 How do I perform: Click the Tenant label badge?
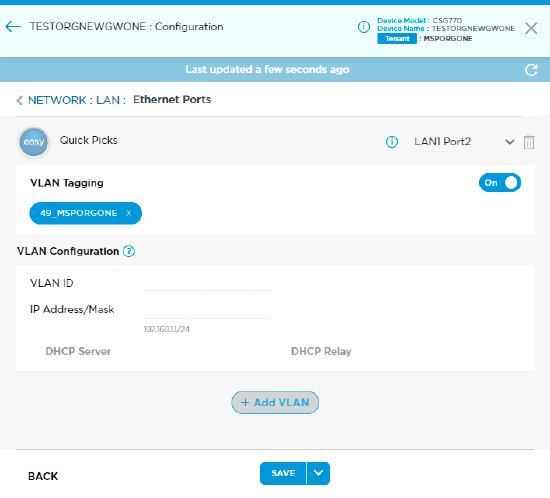tap(397, 39)
